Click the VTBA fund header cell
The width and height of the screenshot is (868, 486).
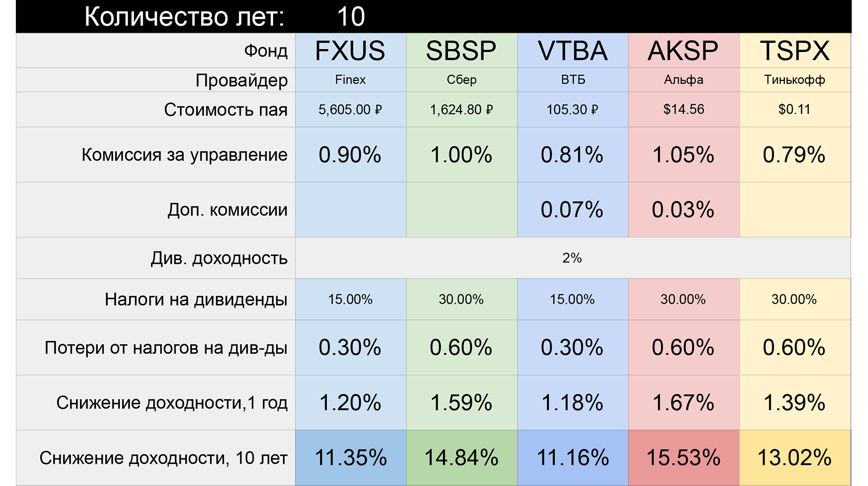point(572,51)
